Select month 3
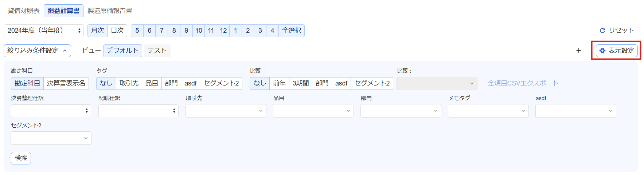The image size is (644, 175). (x=260, y=31)
